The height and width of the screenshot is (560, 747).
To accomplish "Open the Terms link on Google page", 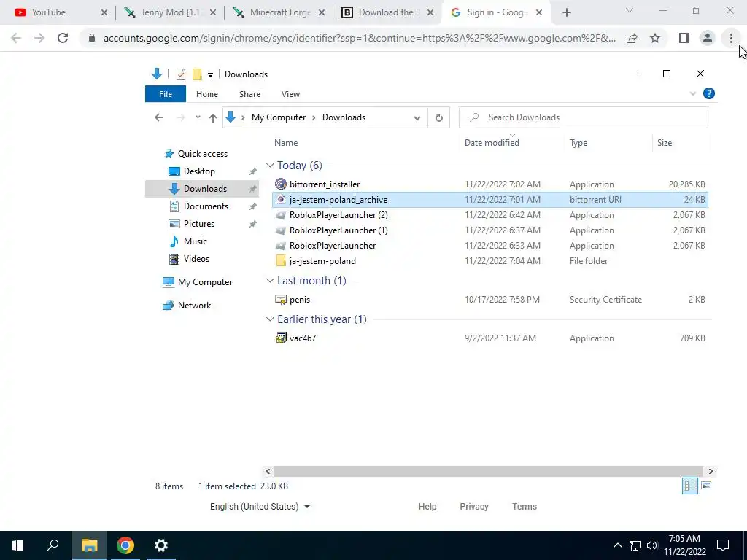I will [525, 507].
